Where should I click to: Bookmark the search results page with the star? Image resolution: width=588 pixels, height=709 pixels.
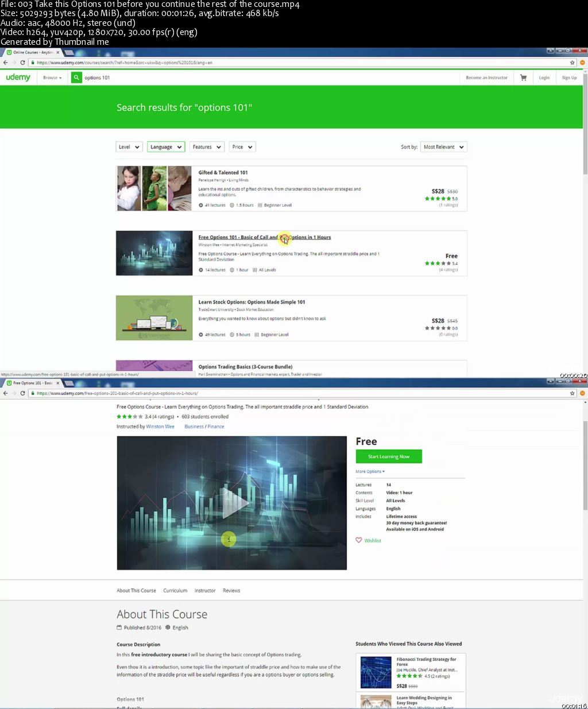coord(572,63)
